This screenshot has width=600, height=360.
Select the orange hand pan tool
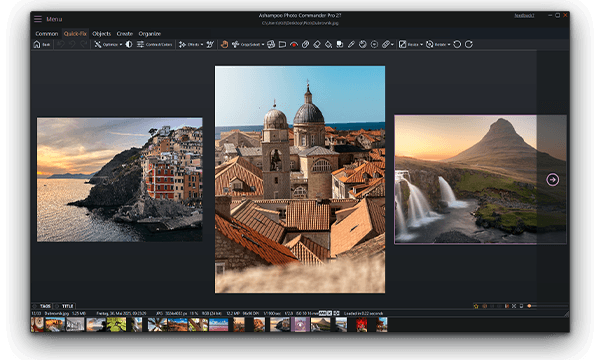224,44
